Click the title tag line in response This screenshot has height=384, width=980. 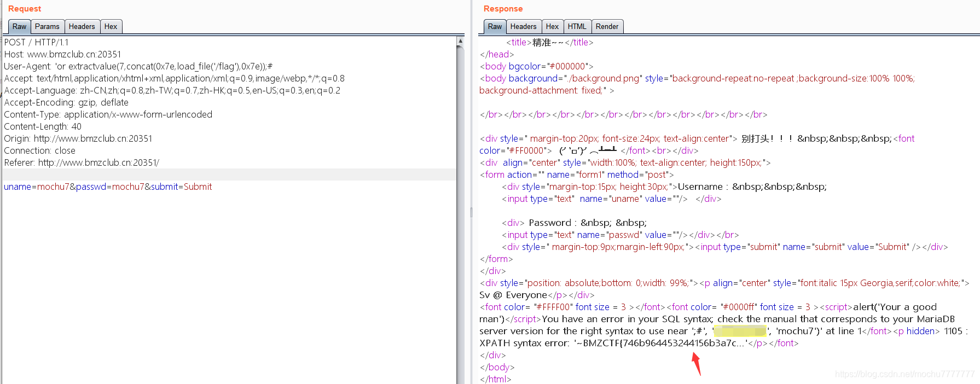(x=549, y=42)
